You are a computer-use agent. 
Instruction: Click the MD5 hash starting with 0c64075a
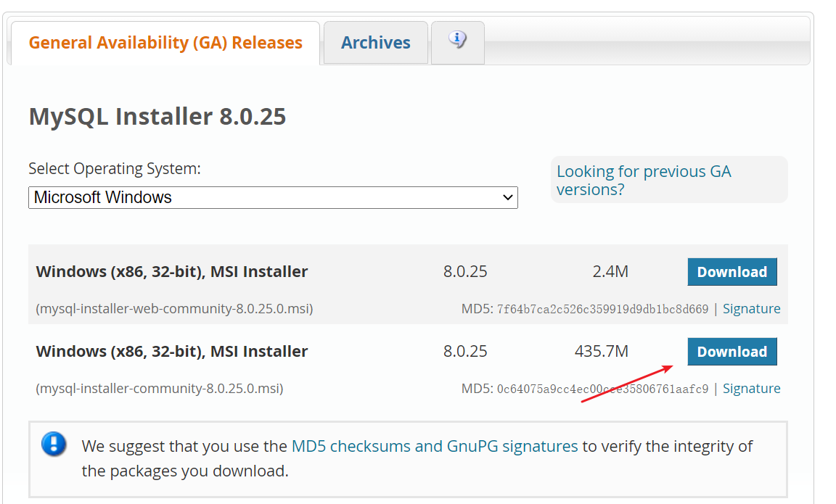[x=602, y=389]
